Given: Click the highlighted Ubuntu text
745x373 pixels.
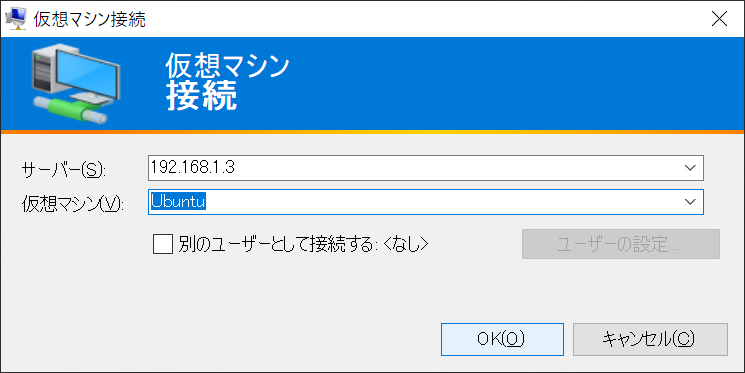Looking at the screenshot, I should click(x=178, y=201).
